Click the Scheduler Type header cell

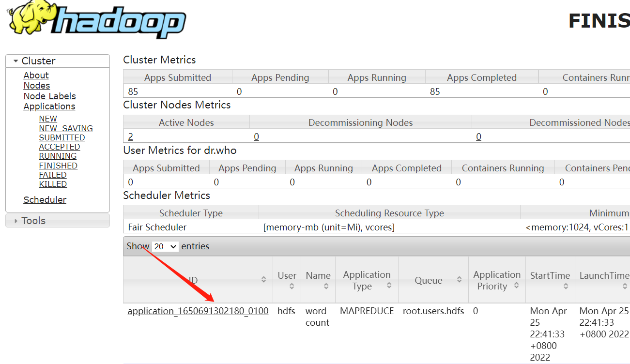[191, 213]
